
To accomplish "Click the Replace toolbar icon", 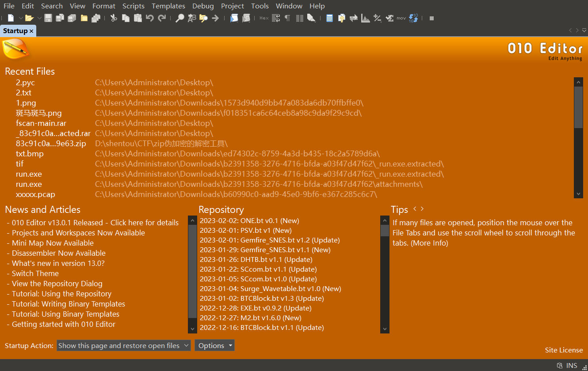I will coord(192,18).
